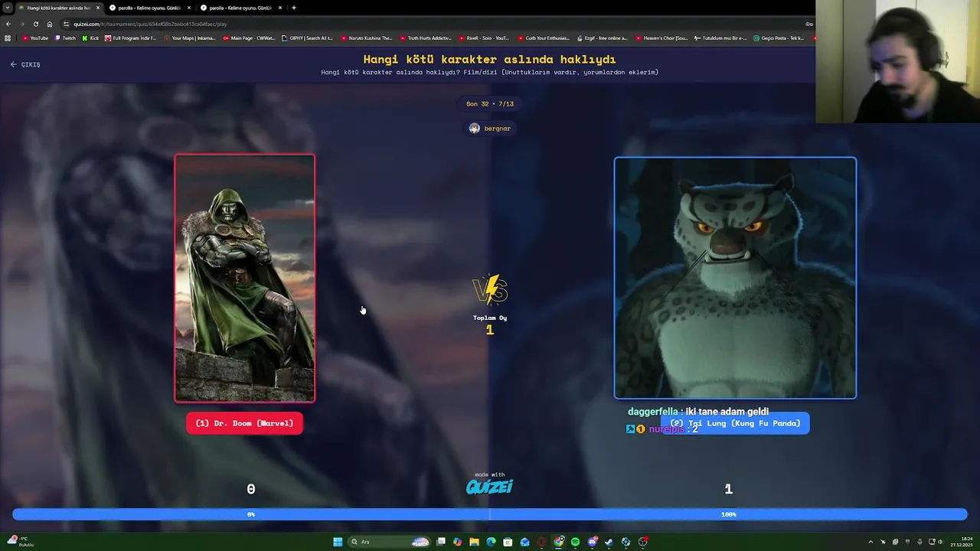Image resolution: width=980 pixels, height=551 pixels.
Task: Click the vote percentage progress bar
Action: pos(490,514)
